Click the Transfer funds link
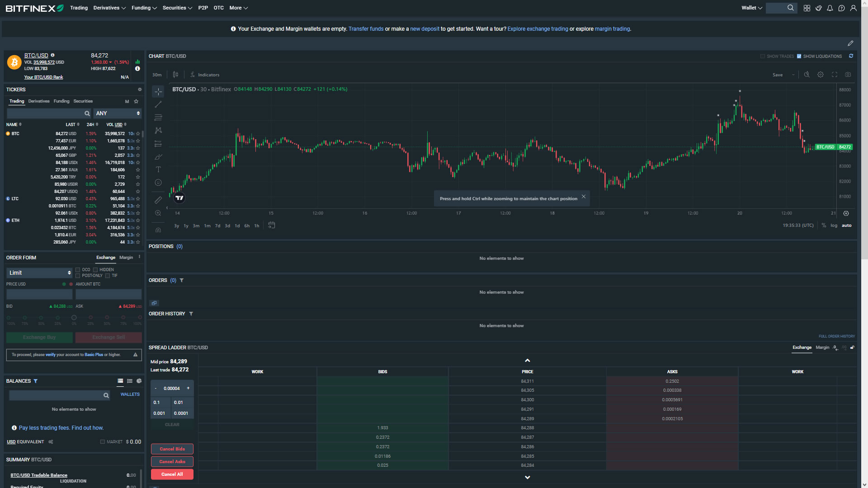This screenshot has width=868, height=488. point(366,28)
